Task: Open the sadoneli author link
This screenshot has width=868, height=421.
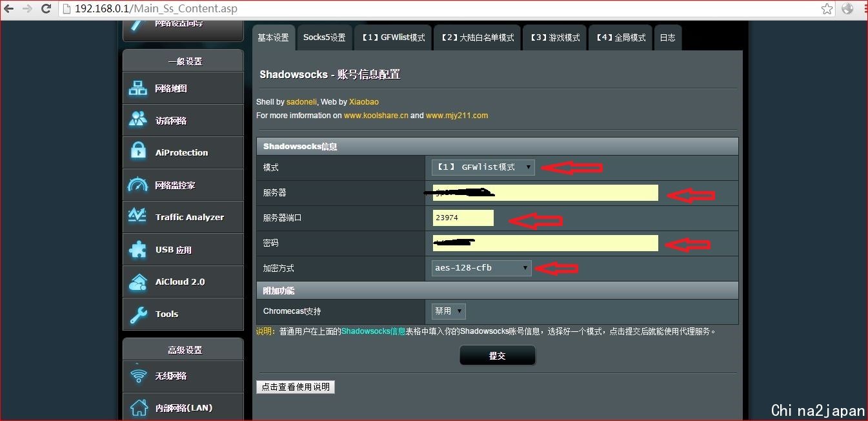Action: point(302,102)
